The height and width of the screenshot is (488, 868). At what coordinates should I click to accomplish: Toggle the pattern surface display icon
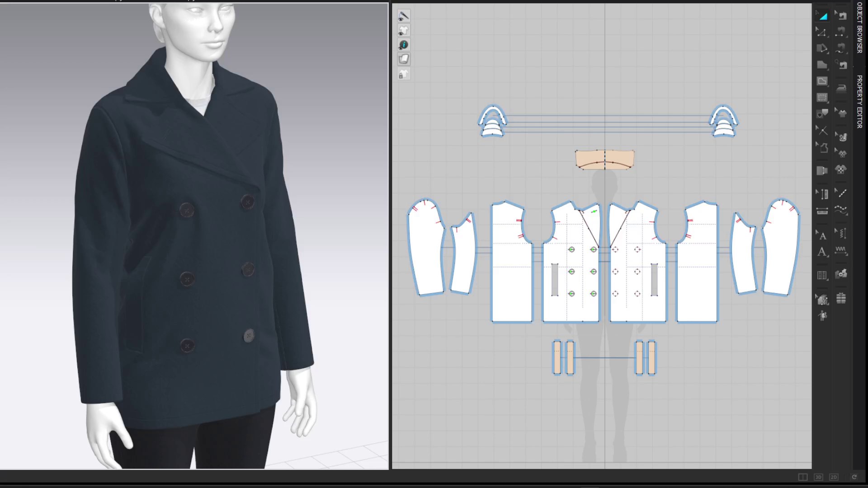404,59
